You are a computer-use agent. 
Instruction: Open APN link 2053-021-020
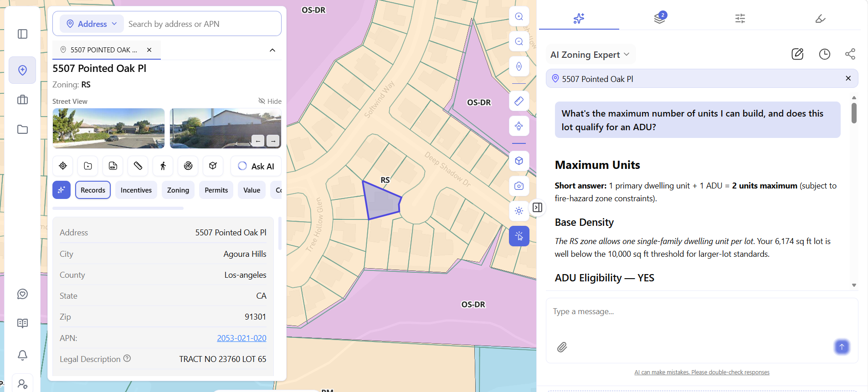tap(241, 338)
